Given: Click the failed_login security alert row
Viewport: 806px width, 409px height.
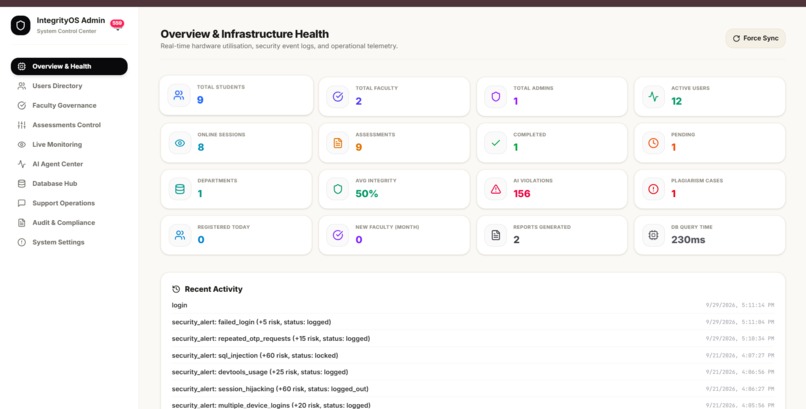Looking at the screenshot, I should click(473, 322).
